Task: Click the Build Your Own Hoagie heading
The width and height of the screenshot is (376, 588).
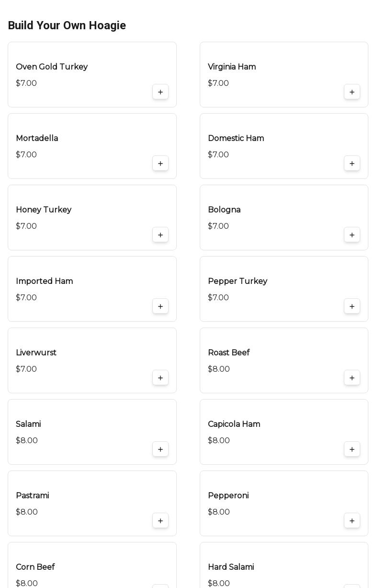Action: click(x=67, y=25)
